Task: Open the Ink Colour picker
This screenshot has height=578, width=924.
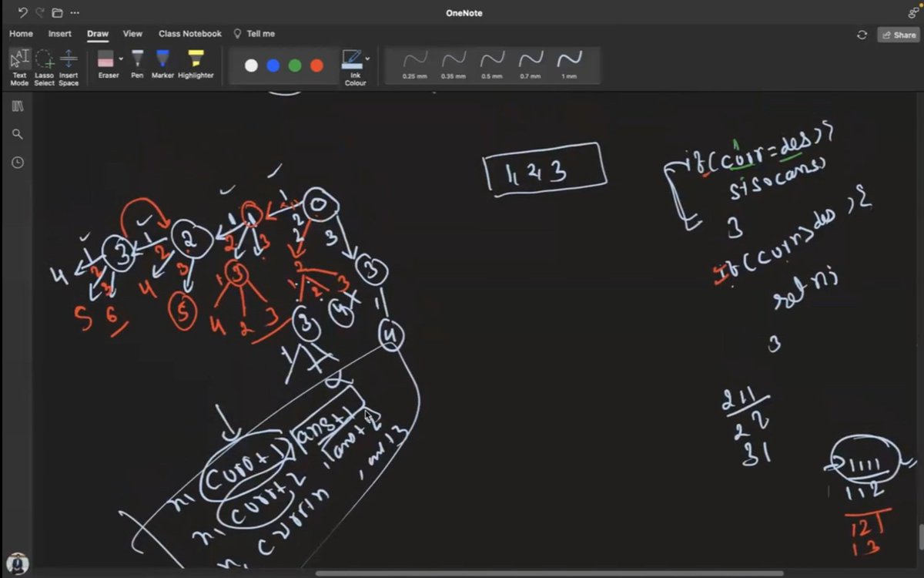Action: point(353,67)
